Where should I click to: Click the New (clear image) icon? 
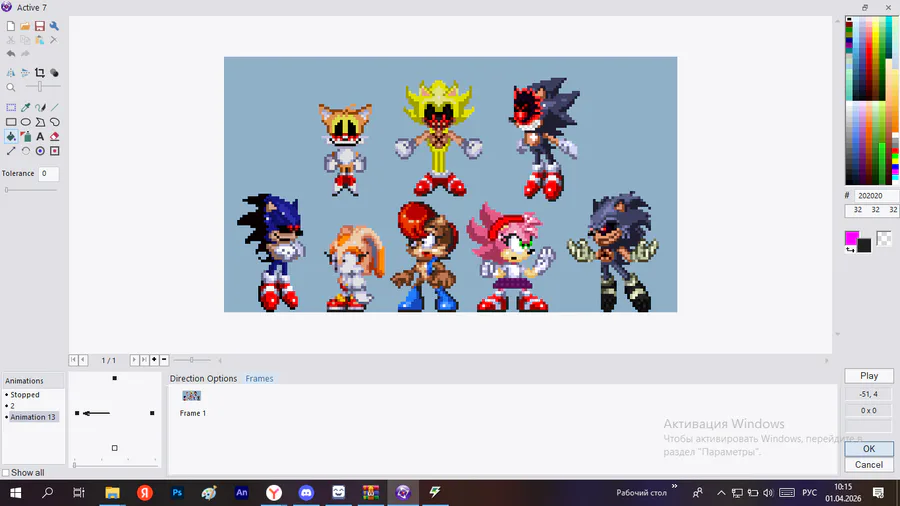pos(11,26)
